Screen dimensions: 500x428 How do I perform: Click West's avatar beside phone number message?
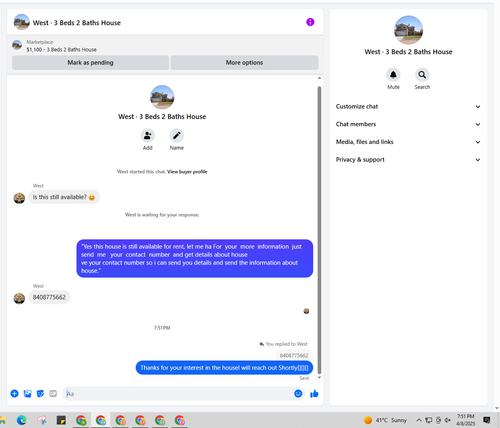(x=19, y=298)
